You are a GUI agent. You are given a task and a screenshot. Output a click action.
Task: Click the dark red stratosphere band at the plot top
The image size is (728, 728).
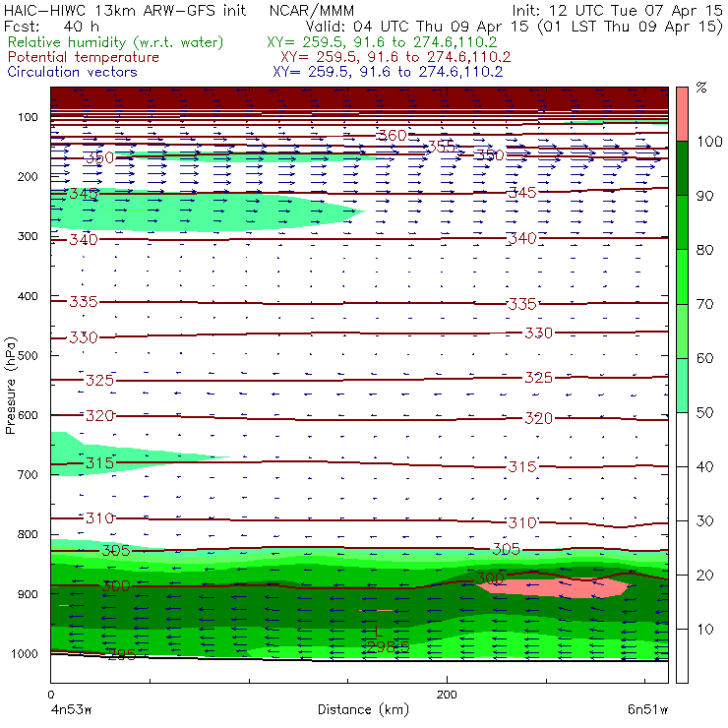(359, 98)
